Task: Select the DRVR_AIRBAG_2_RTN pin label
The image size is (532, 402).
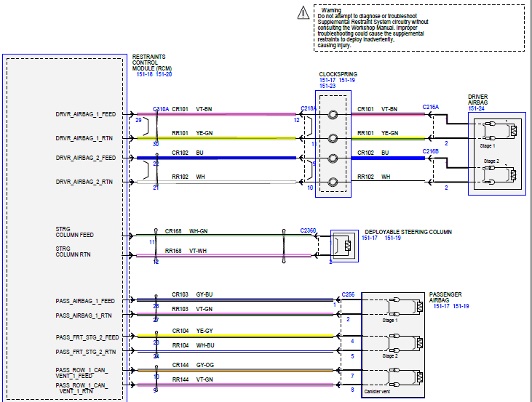Action: tap(84, 182)
